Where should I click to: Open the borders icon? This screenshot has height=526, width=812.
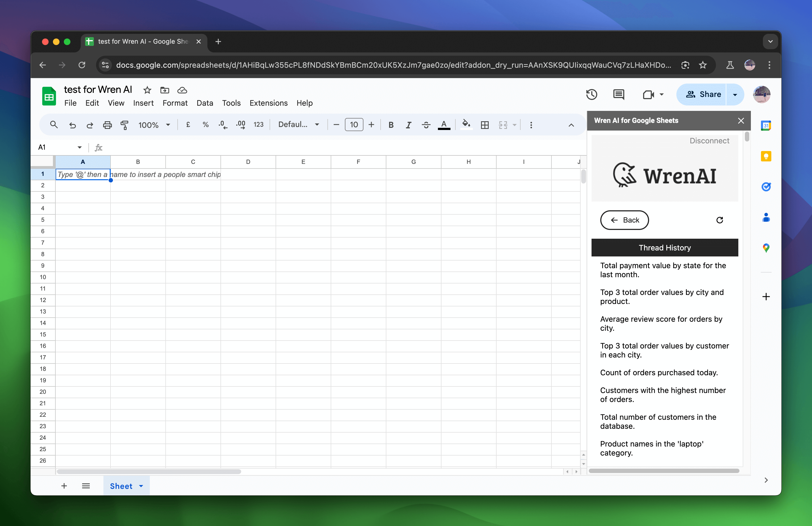[x=485, y=125]
